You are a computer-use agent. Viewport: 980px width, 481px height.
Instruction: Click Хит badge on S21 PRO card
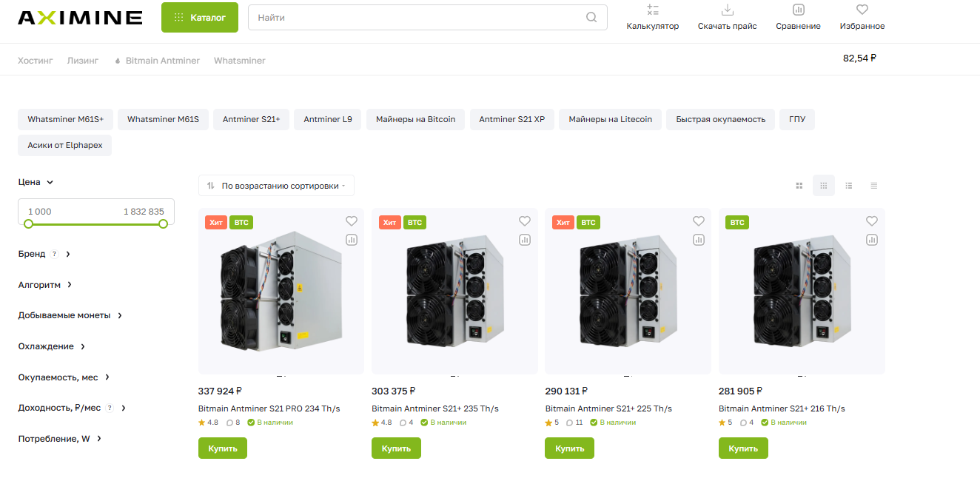coord(216,222)
